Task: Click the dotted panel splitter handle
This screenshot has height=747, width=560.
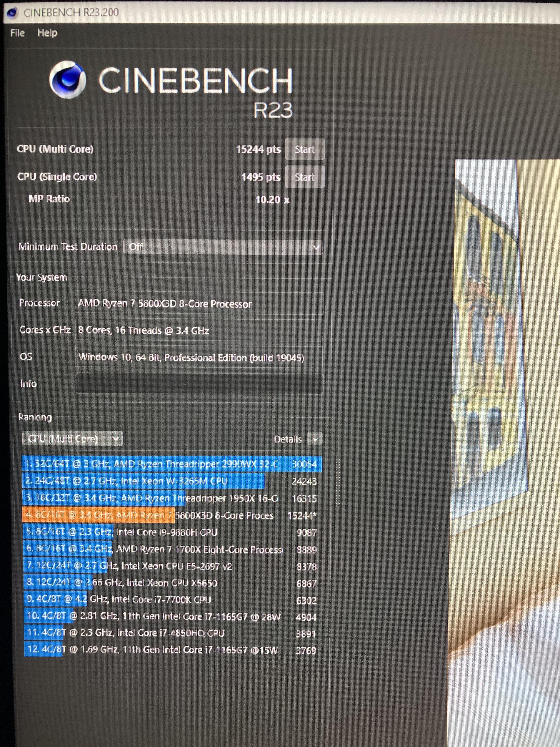Action: (x=338, y=481)
